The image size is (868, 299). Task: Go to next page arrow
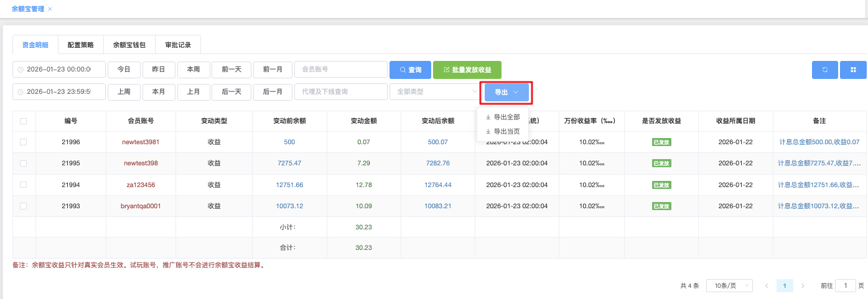pos(803,286)
